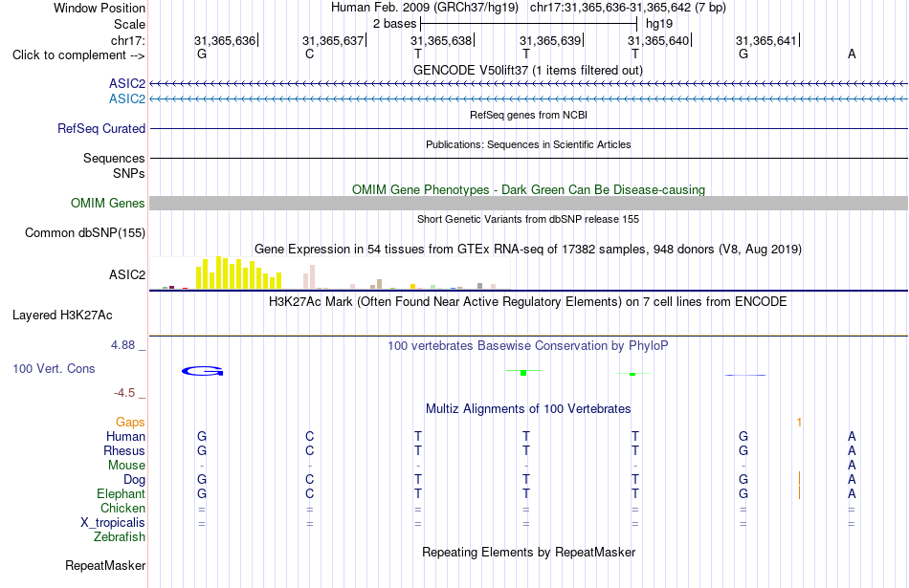Click the 4.88 PhyloP upper scale value
Screen dimensions: 909x588
tap(122, 345)
